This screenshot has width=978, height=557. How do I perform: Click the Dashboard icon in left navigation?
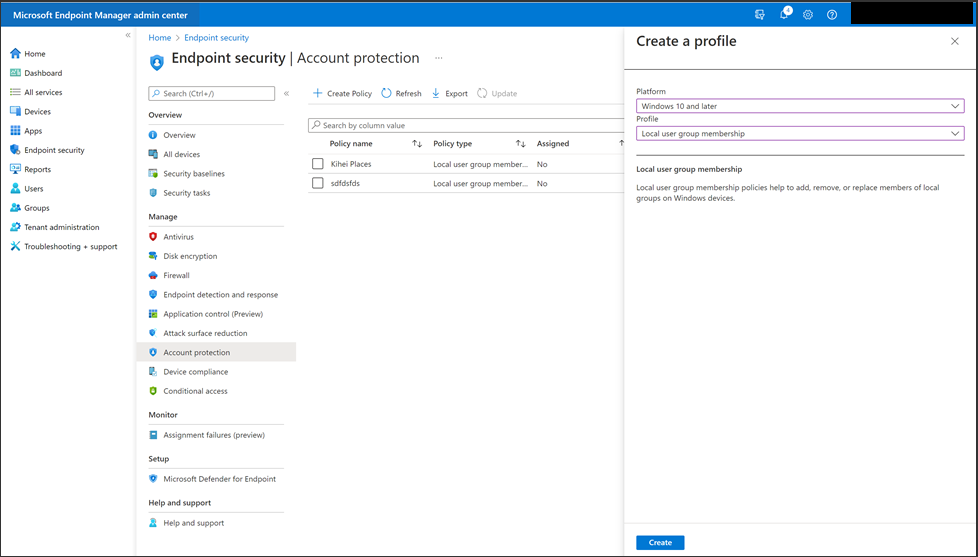16,73
